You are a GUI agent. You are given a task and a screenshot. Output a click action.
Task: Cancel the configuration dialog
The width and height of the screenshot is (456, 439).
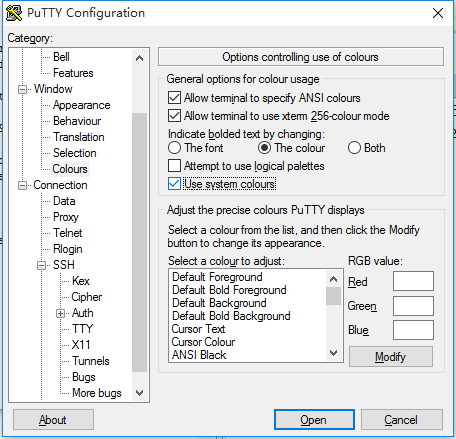click(402, 420)
